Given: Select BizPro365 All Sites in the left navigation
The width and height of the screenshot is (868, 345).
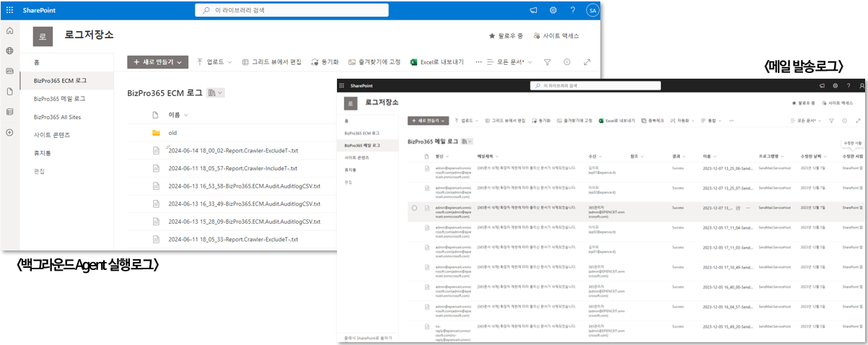Looking at the screenshot, I should (61, 116).
